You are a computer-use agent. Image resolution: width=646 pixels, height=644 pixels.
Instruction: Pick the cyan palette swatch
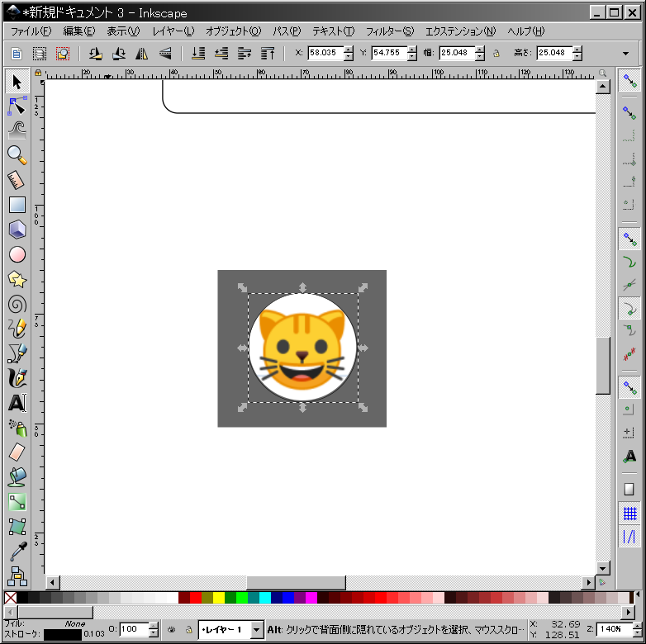[x=265, y=598]
